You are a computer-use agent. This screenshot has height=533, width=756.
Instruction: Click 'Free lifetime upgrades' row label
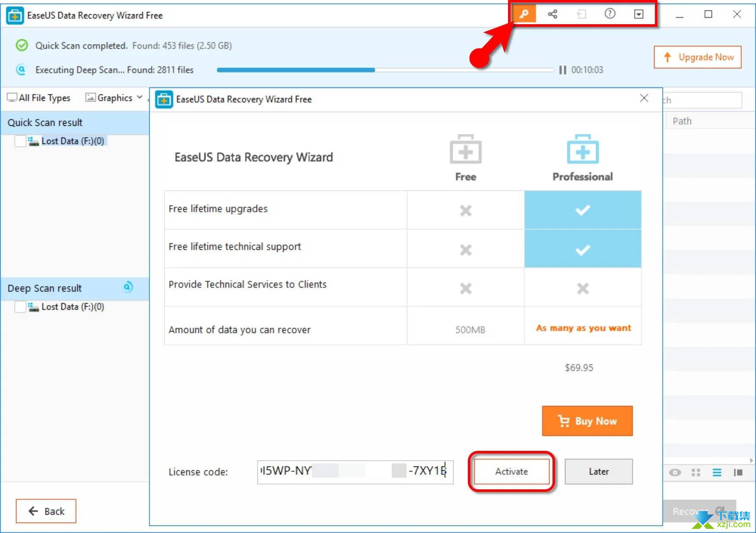point(218,209)
